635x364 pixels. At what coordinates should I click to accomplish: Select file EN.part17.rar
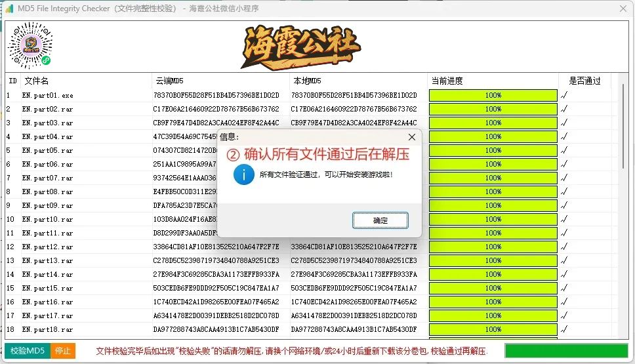(x=48, y=316)
